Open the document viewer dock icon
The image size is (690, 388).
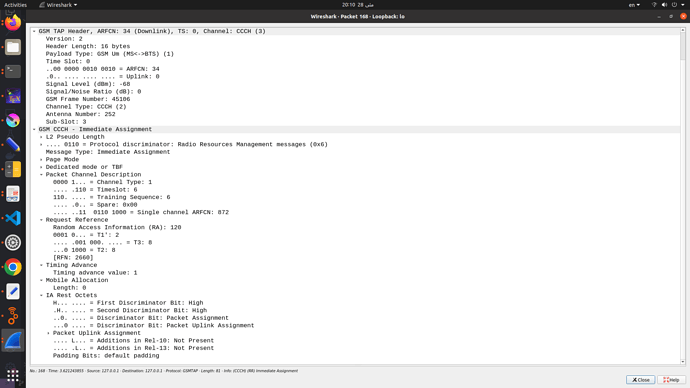[13, 194]
